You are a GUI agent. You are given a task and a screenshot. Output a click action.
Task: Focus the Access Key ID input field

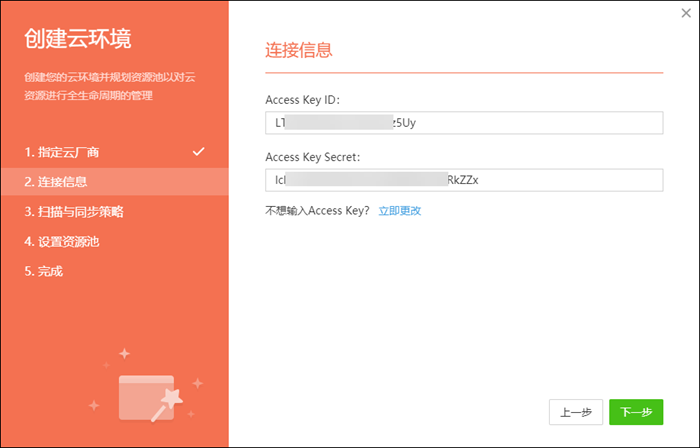[464, 123]
